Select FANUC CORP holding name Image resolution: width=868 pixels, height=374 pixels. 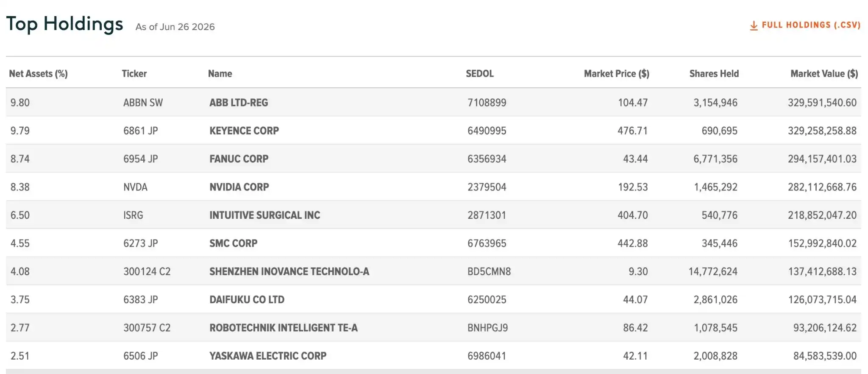239,159
